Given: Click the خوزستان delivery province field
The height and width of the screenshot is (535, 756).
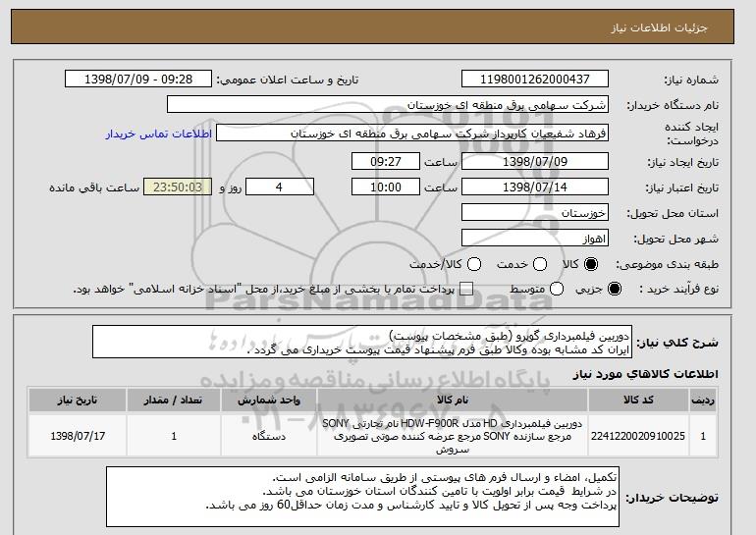Looking at the screenshot, I should point(535,213).
